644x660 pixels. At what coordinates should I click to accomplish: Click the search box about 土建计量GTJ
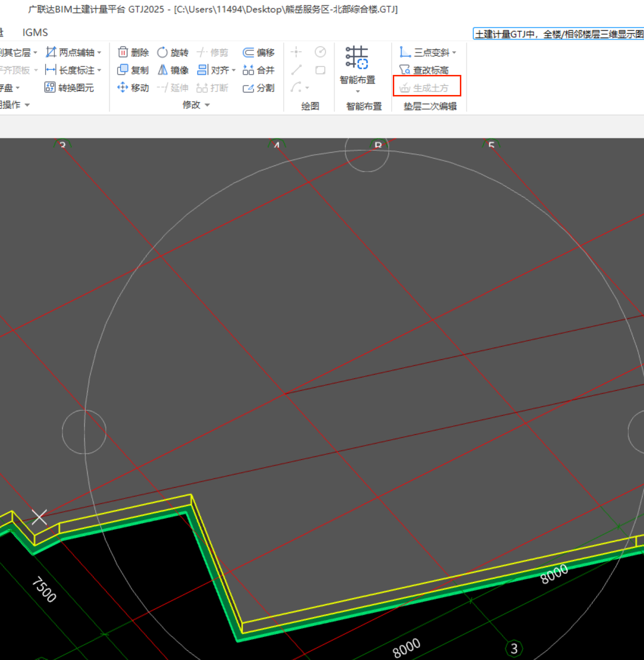pyautogui.click(x=558, y=34)
